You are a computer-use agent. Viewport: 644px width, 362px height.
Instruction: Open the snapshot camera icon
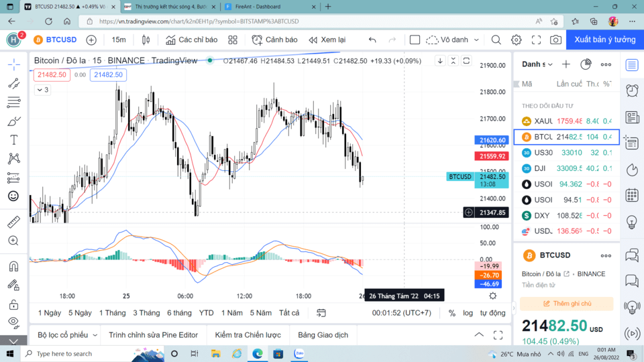[555, 40]
